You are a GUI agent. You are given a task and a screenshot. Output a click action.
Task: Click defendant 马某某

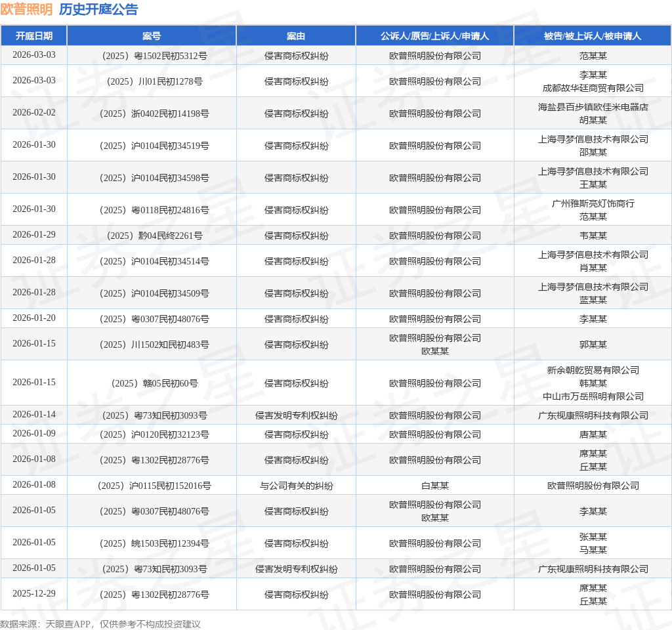pos(593,550)
